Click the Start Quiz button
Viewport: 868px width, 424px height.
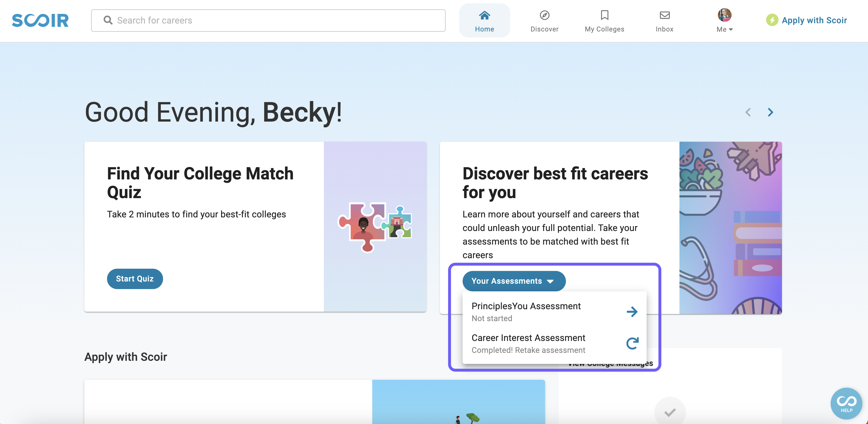(x=134, y=278)
